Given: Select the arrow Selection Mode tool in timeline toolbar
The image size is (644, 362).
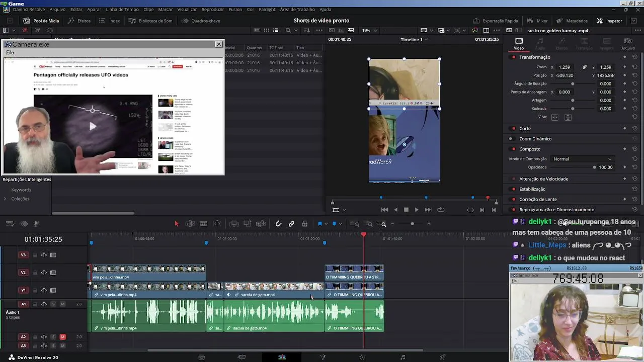Looking at the screenshot, I should click(x=177, y=224).
